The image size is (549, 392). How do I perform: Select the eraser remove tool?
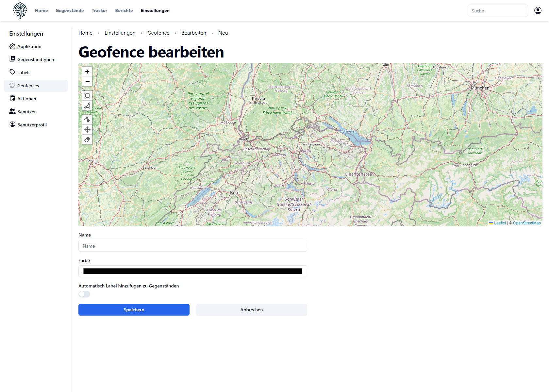click(87, 139)
